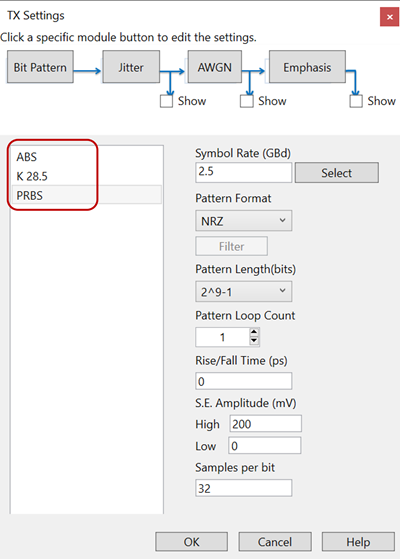Decrease Pattern Loop Count with down arrow
The height and width of the screenshot is (559, 400).
click(254, 341)
